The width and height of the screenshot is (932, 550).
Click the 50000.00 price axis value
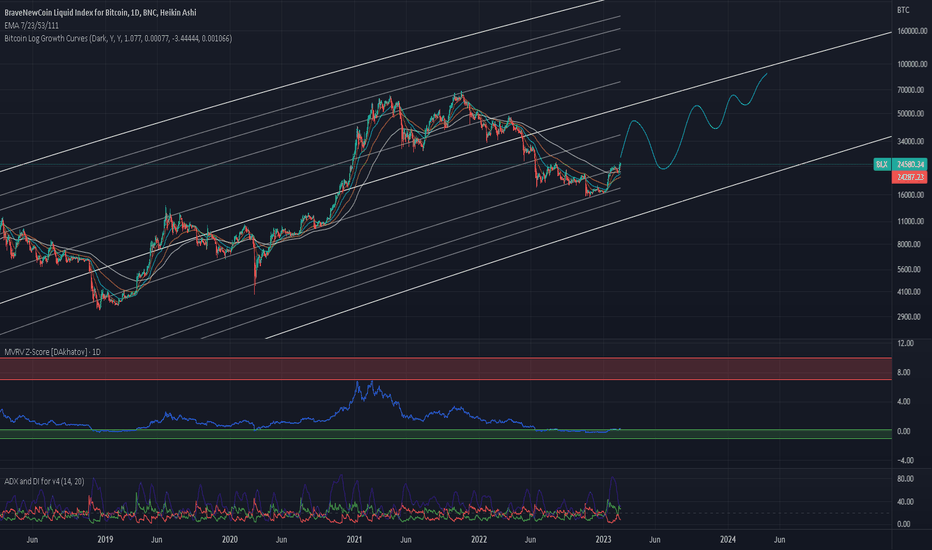tap(911, 114)
